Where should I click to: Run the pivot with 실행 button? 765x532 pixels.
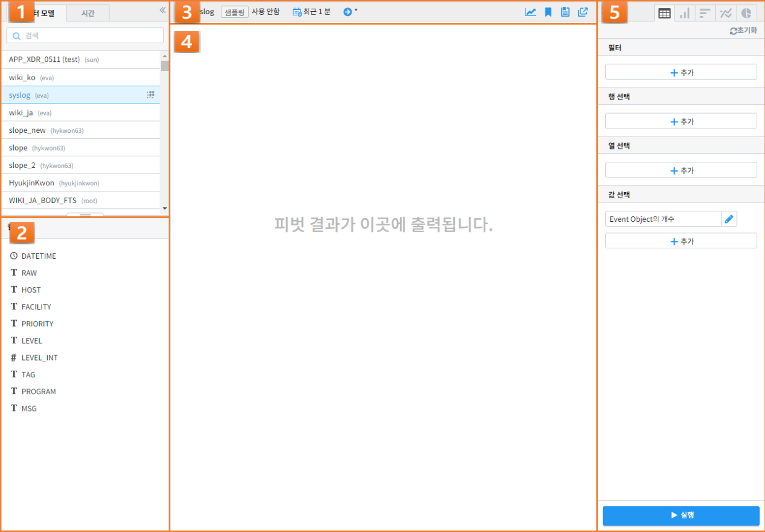coord(681,515)
